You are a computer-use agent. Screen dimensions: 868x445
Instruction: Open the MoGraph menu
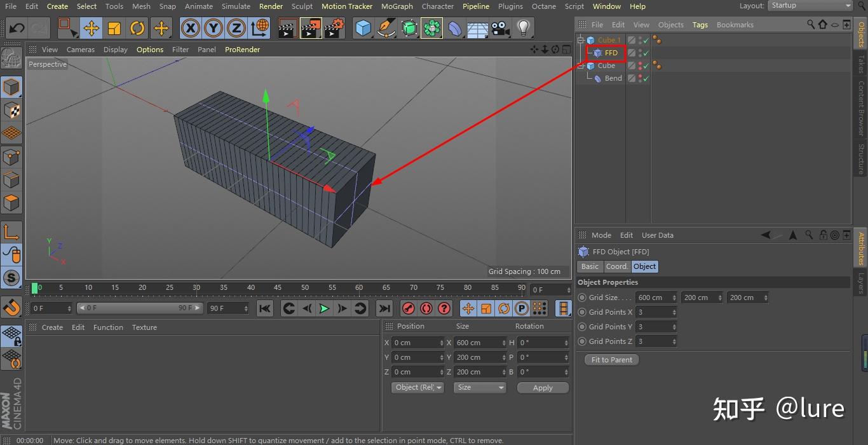click(397, 6)
